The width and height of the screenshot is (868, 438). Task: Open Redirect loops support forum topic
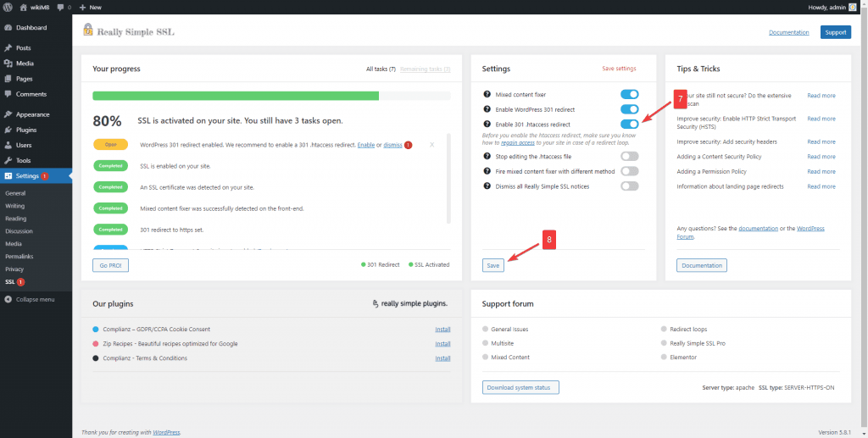coord(688,329)
